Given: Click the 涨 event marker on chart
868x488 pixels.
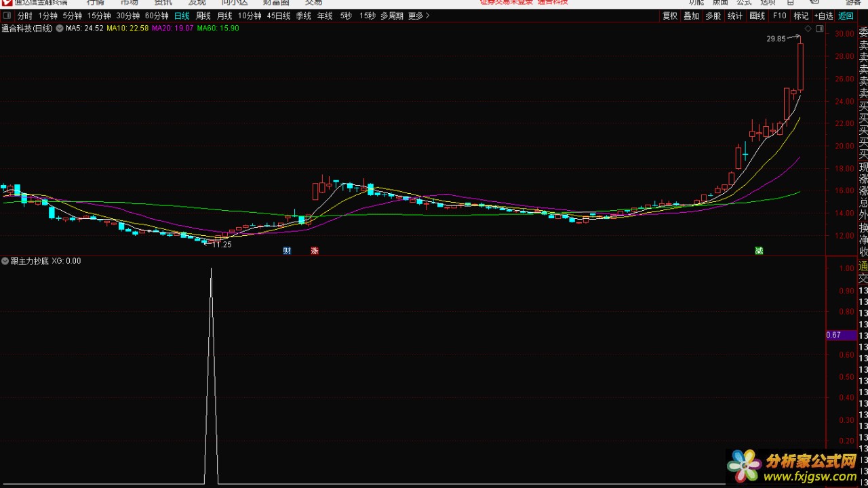Looking at the screenshot, I should [315, 251].
